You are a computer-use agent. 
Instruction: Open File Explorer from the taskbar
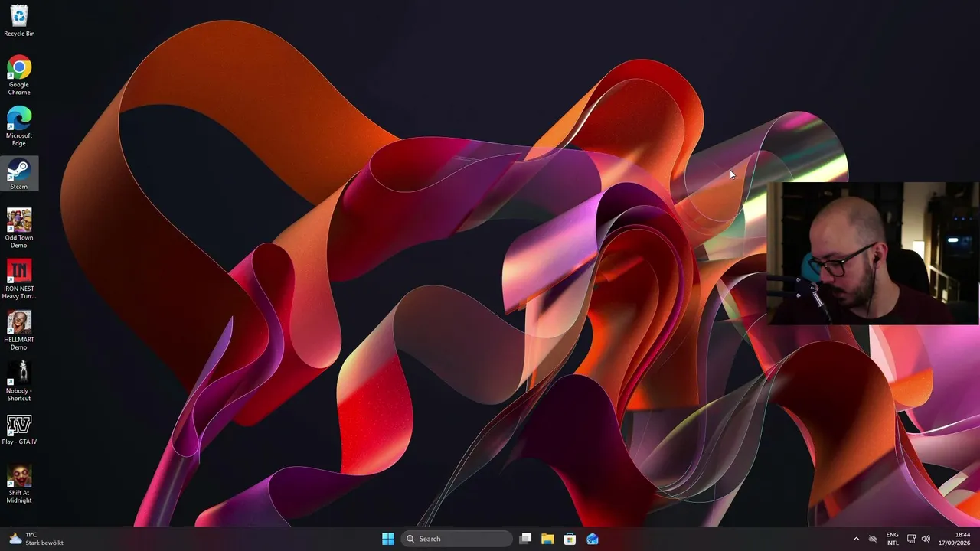click(x=547, y=539)
